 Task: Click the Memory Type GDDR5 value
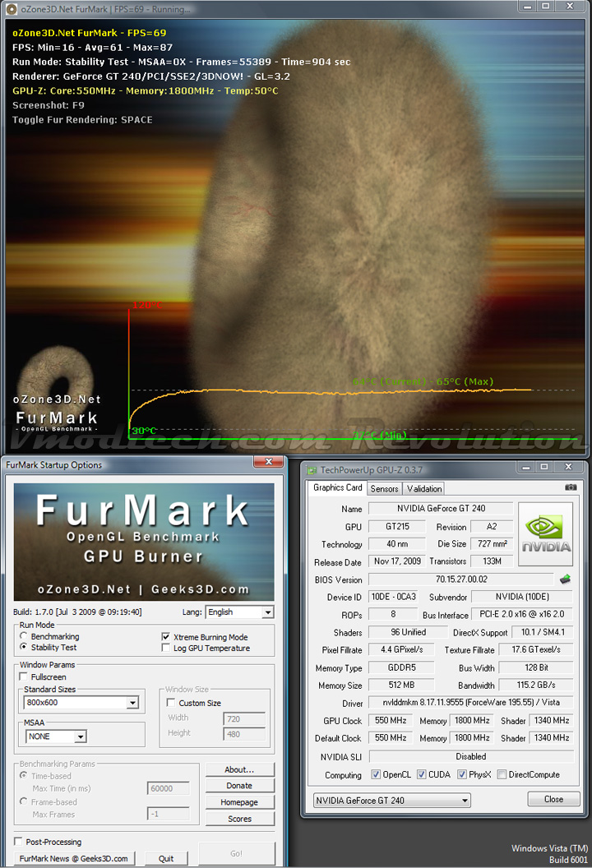(401, 667)
